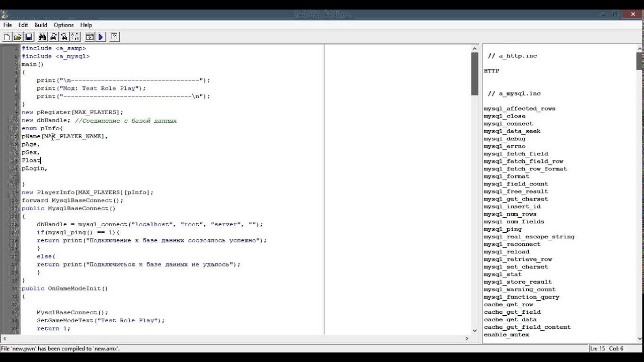This screenshot has width=644, height=362.
Task: Select mysql_num_rows in the function list
Action: coord(510,214)
